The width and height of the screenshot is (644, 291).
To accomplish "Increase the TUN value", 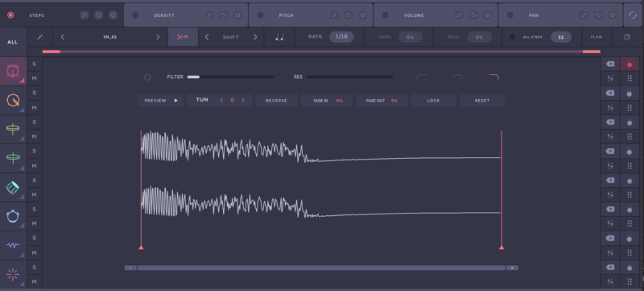I will pos(244,100).
